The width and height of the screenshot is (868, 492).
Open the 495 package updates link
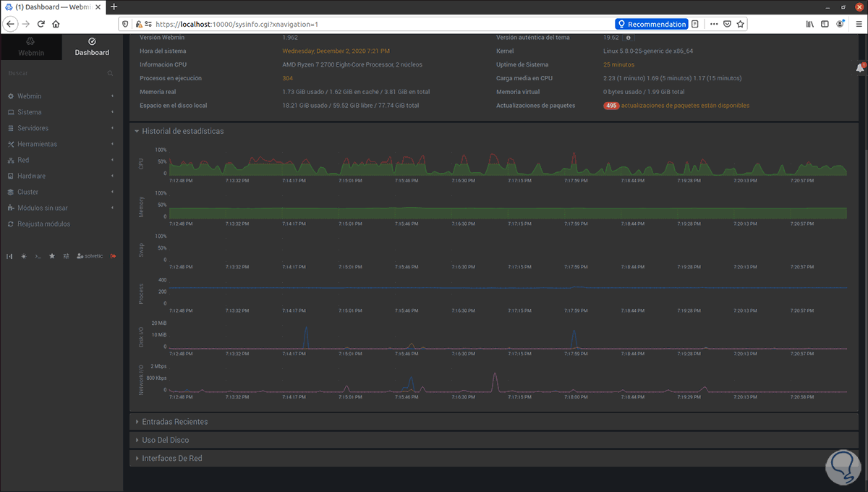click(x=676, y=106)
